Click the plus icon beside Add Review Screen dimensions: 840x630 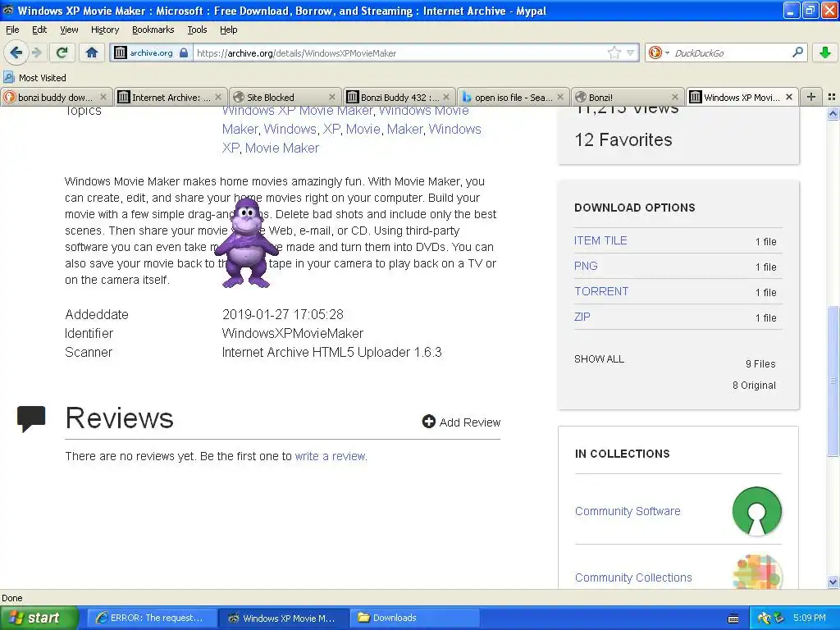pos(428,422)
